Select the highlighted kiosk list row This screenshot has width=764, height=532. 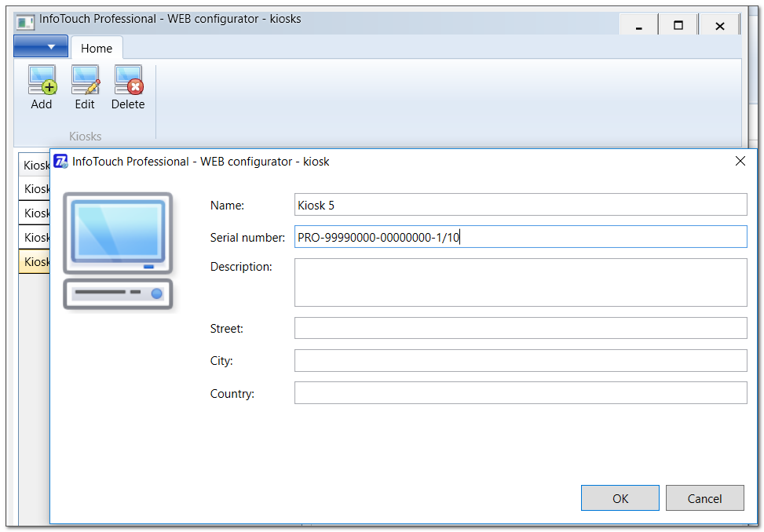[35, 261]
